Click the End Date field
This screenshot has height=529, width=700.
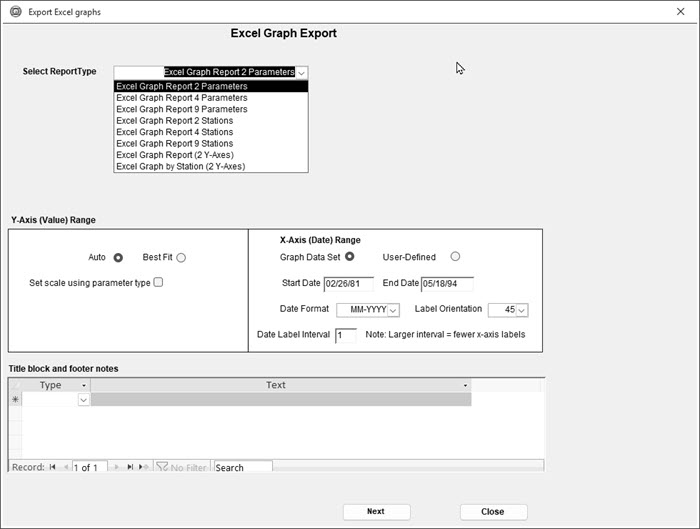(447, 284)
